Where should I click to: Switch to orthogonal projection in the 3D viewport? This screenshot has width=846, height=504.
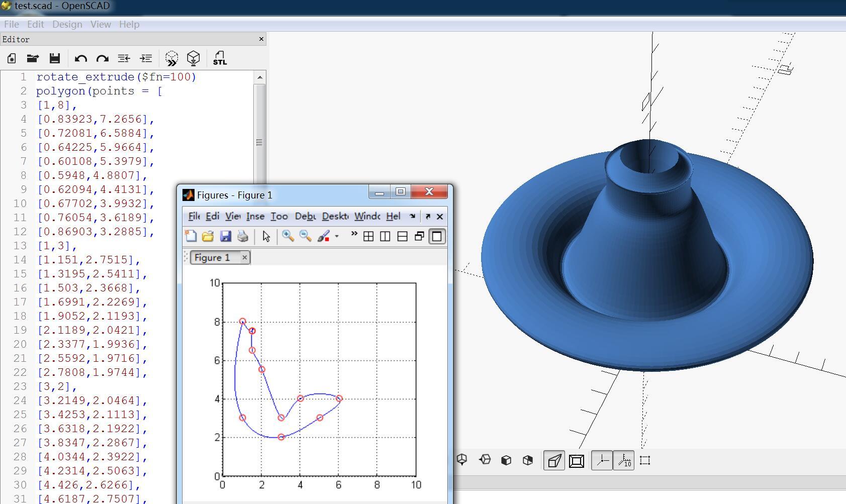point(577,460)
